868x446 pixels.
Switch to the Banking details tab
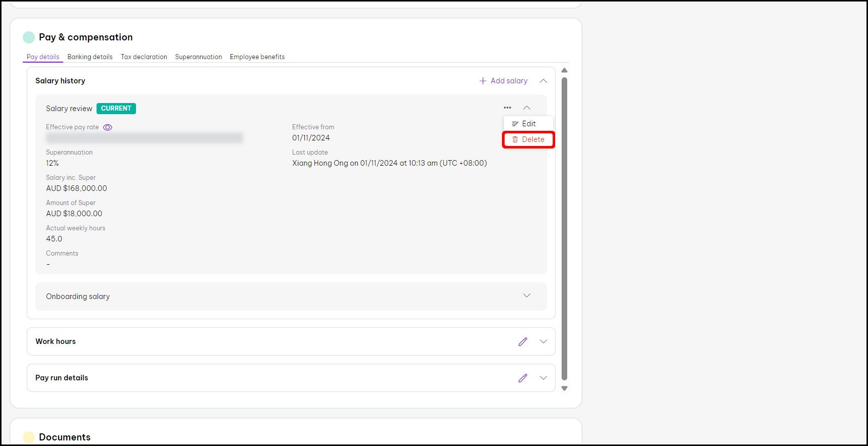[90, 57]
